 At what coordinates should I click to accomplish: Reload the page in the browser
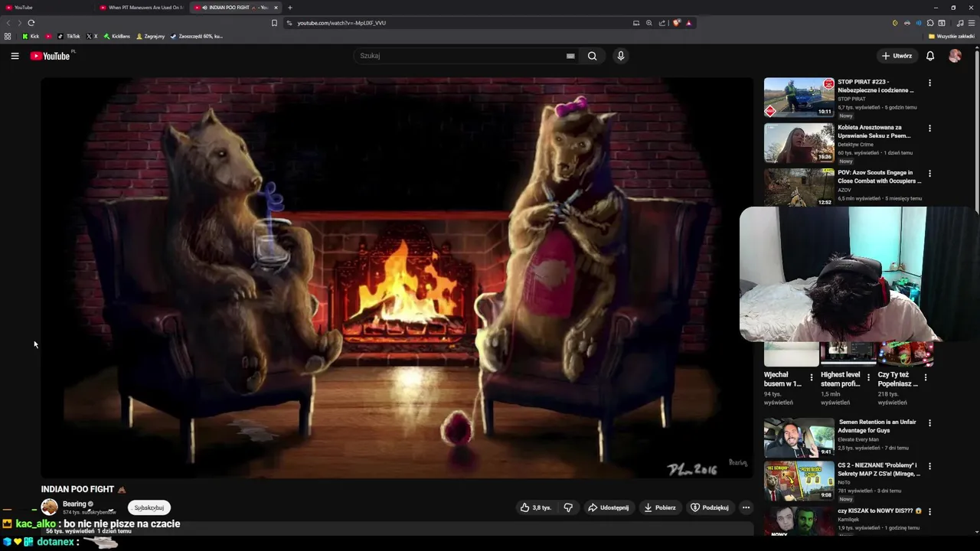31,23
